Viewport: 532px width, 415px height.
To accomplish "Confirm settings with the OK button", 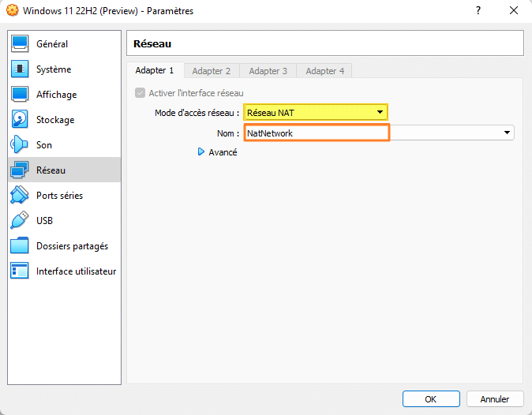I will click(431, 398).
